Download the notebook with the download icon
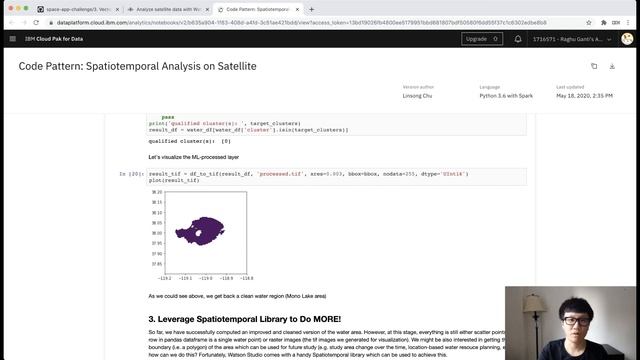Viewport: 640px width, 360px height. pyautogui.click(x=612, y=66)
